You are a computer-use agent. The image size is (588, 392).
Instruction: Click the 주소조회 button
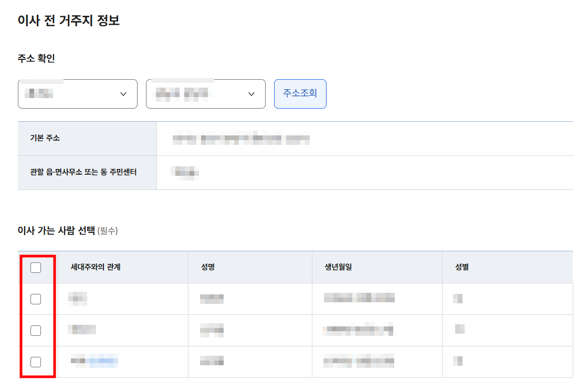pos(300,93)
